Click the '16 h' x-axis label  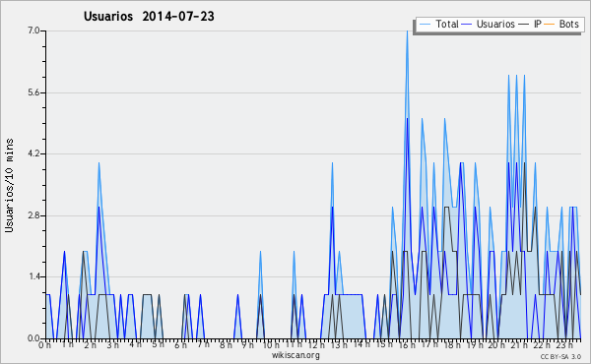(x=407, y=344)
